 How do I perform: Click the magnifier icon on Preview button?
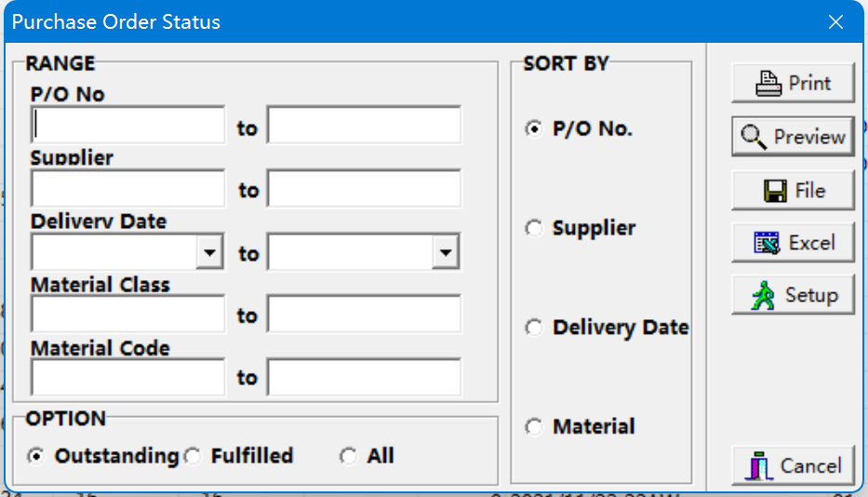click(x=754, y=137)
